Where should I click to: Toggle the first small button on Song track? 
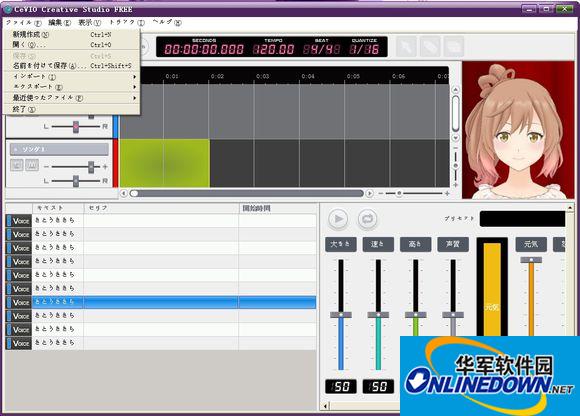pos(17,165)
